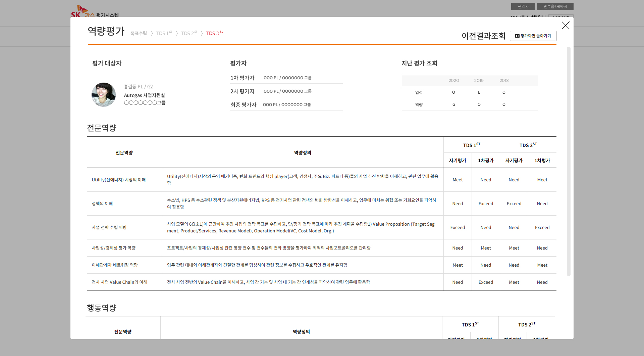
Task: Click the Utility(신에너지) 시장의 이해 competency
Action: 119,180
